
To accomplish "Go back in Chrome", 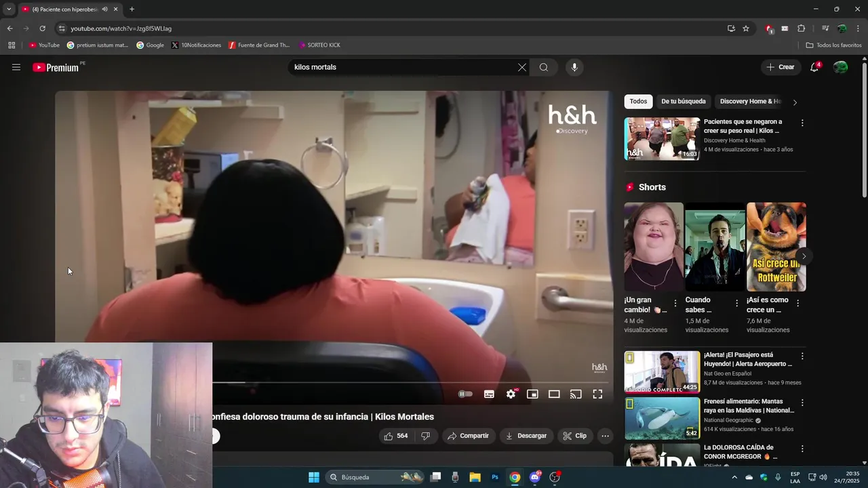I will click(x=9, y=28).
